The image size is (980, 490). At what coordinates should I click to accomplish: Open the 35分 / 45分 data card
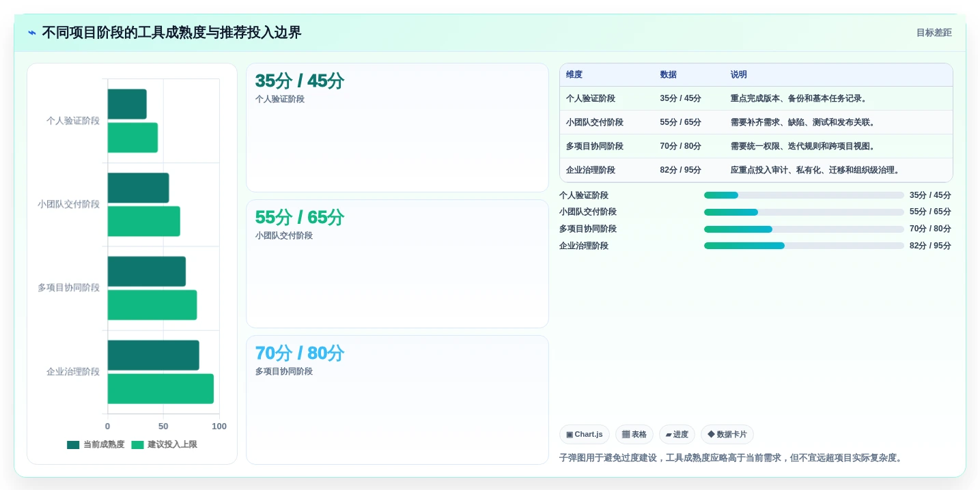tap(397, 128)
